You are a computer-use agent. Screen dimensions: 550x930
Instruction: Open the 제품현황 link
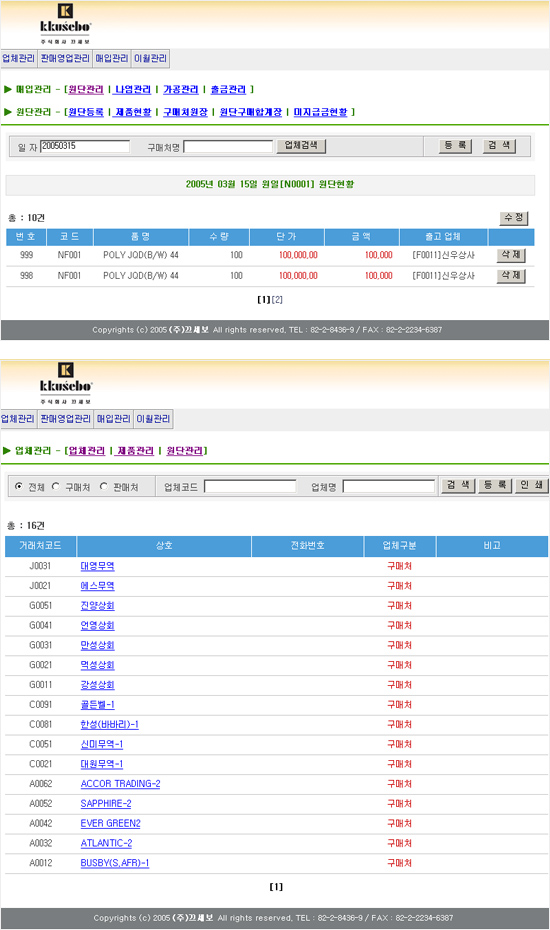click(x=133, y=112)
